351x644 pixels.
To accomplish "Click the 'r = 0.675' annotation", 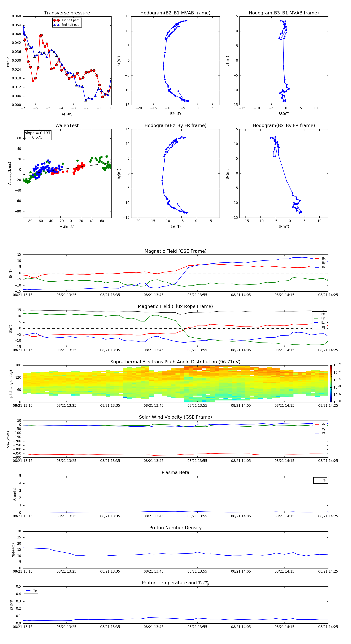I will [x=34, y=137].
